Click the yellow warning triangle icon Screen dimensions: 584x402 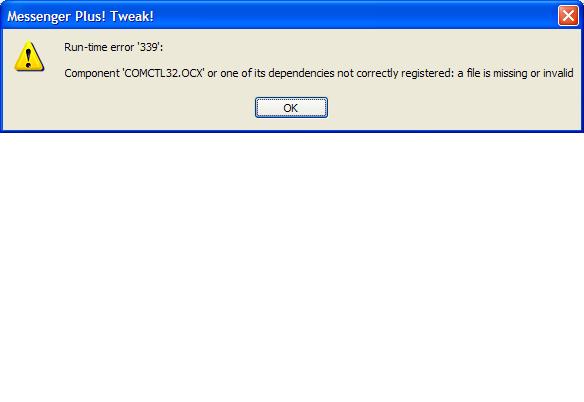[29, 57]
